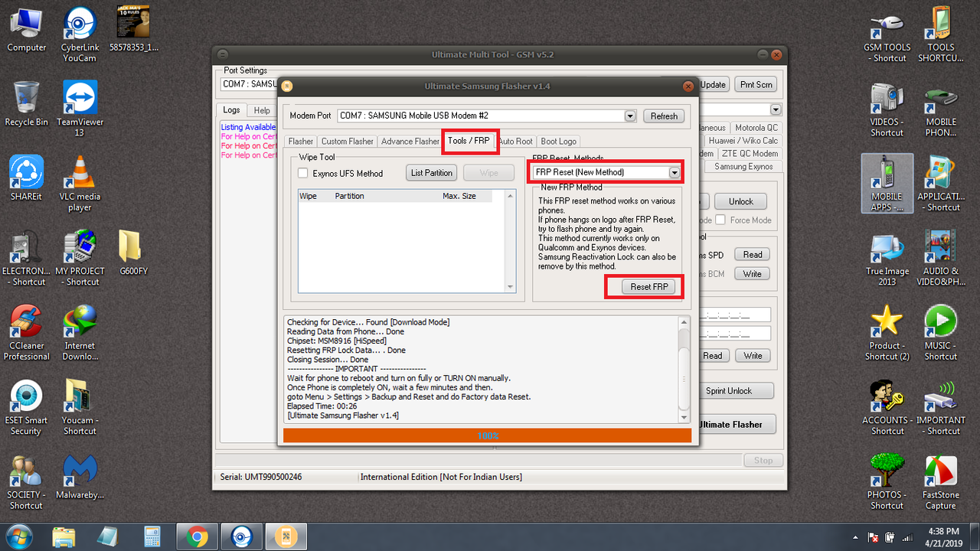Select the Recycle Bin icon

27,103
